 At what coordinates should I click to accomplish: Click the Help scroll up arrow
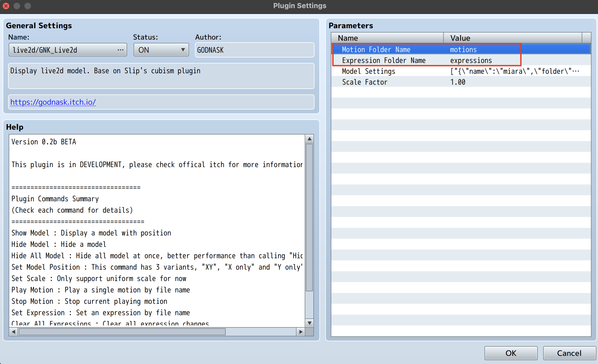[309, 139]
